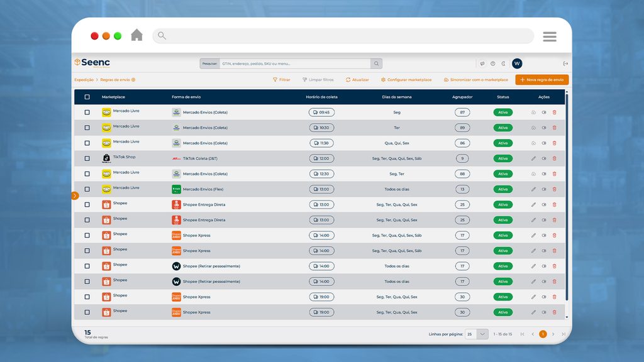Click the 09:45 pickup time pill
The height and width of the screenshot is (362, 644).
[x=321, y=112]
